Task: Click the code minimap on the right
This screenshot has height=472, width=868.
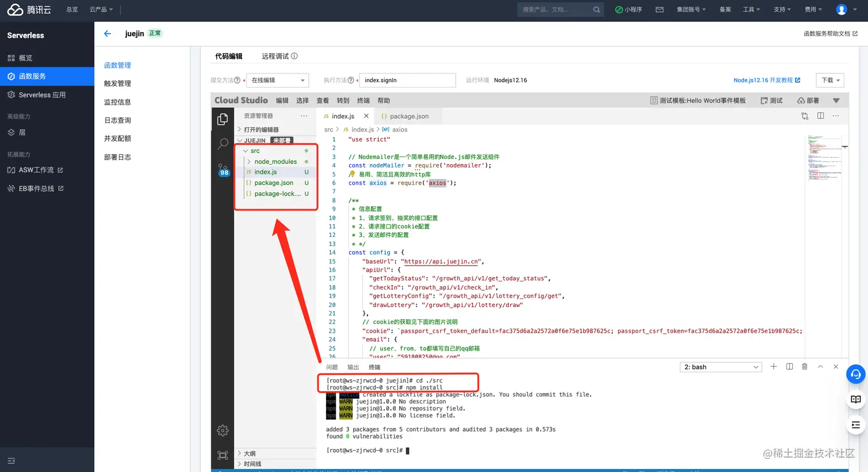Action: tap(823, 158)
